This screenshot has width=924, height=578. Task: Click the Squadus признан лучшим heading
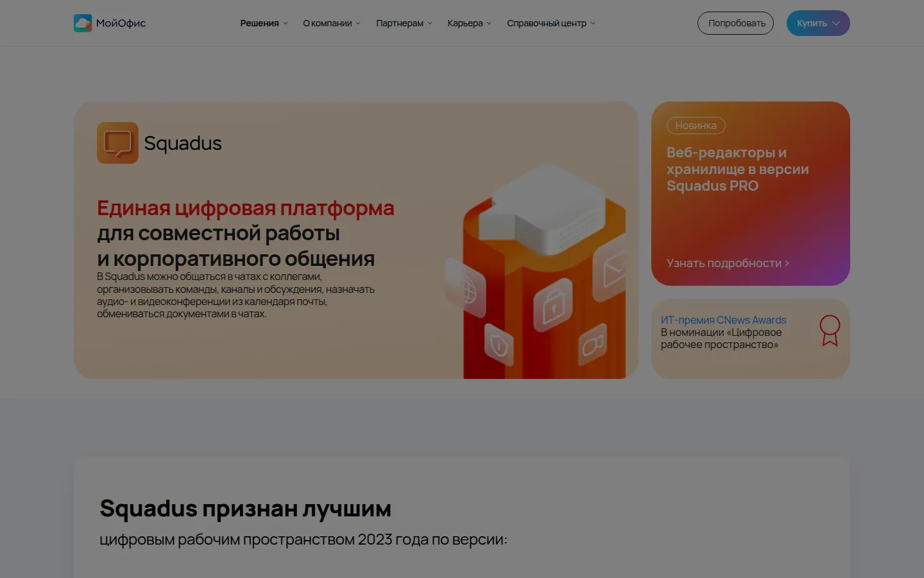click(245, 509)
